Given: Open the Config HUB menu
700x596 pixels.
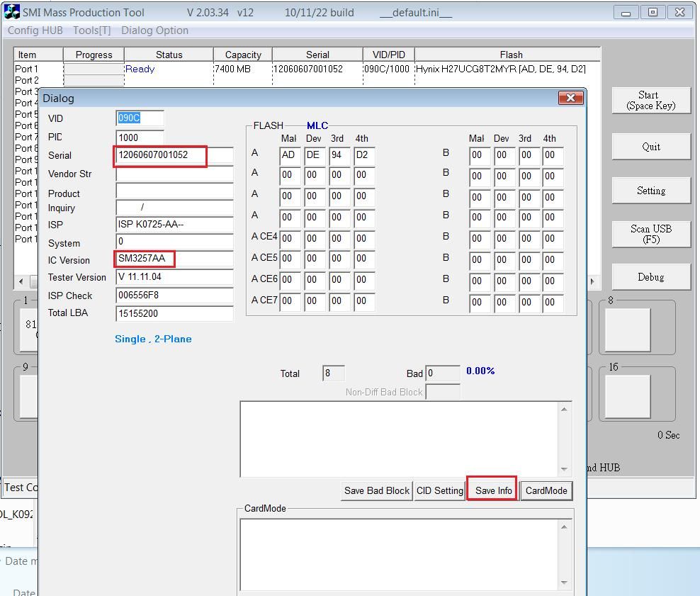Looking at the screenshot, I should [x=35, y=30].
